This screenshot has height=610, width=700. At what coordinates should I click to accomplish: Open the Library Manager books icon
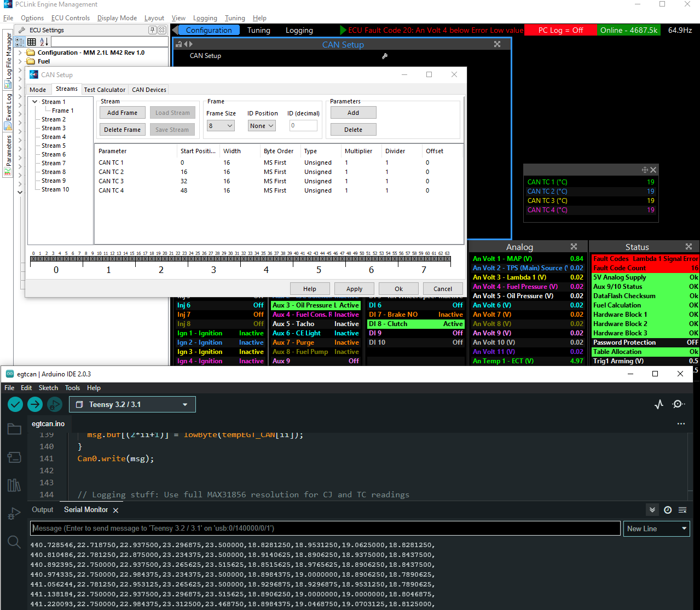point(14,485)
